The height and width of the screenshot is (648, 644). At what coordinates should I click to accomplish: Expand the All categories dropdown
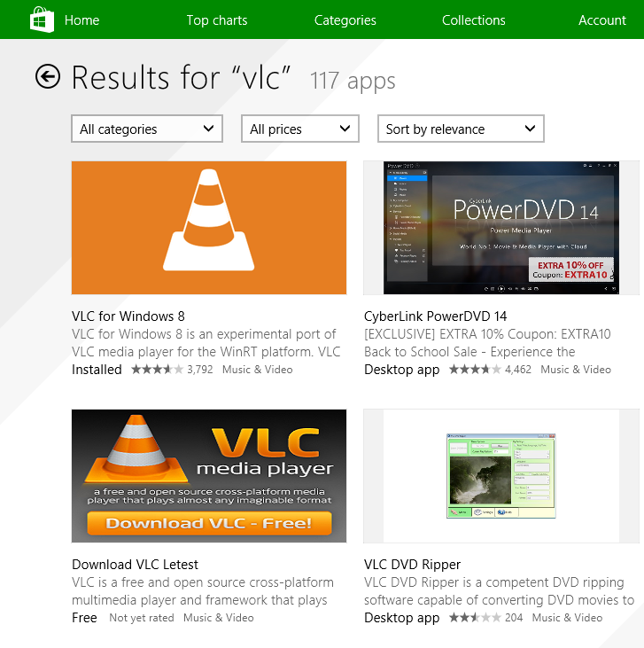point(147,129)
